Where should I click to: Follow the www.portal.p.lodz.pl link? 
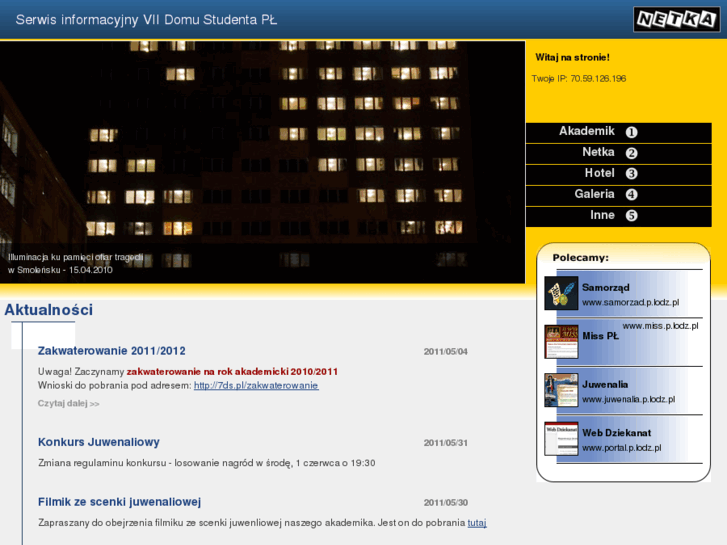coord(622,448)
